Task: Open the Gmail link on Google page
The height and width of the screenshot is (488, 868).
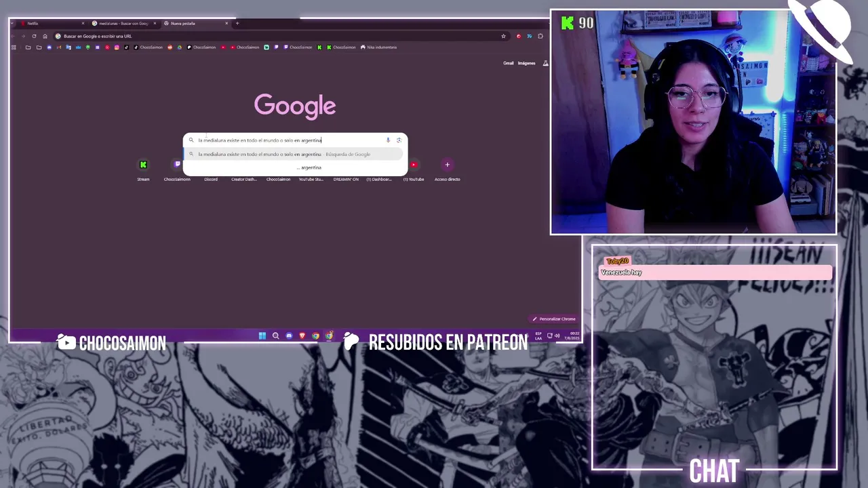Action: (508, 63)
